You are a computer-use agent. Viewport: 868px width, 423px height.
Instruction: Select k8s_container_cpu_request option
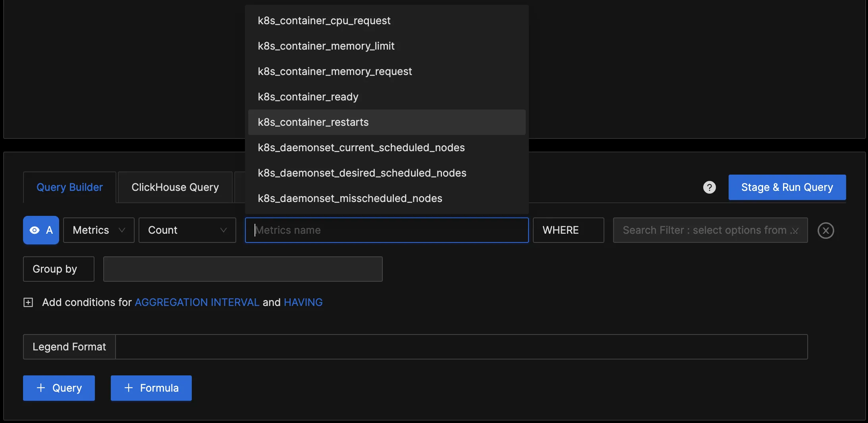[387, 21]
